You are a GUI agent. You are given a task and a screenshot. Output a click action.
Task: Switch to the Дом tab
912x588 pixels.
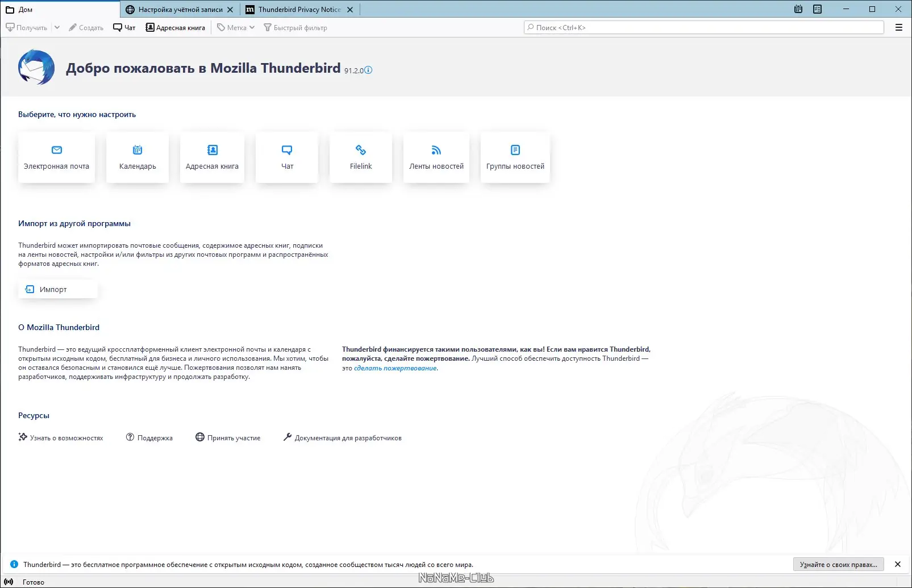60,9
